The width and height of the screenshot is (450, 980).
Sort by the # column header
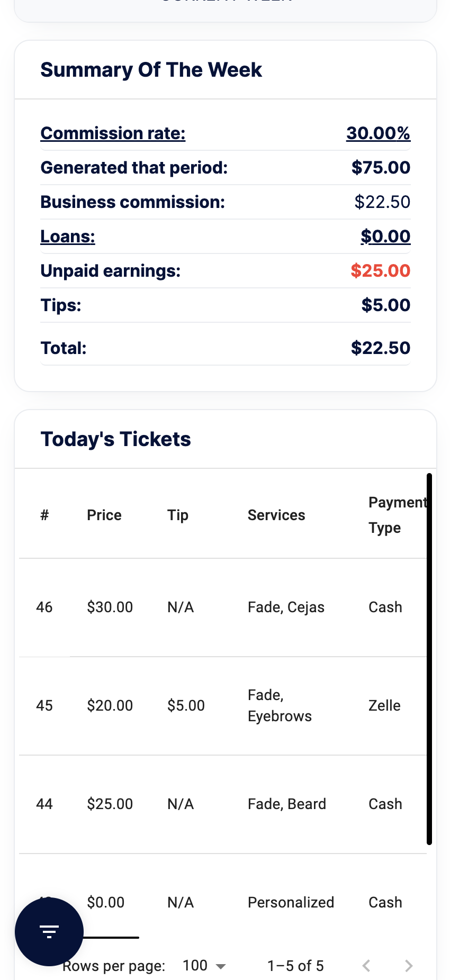tap(44, 515)
